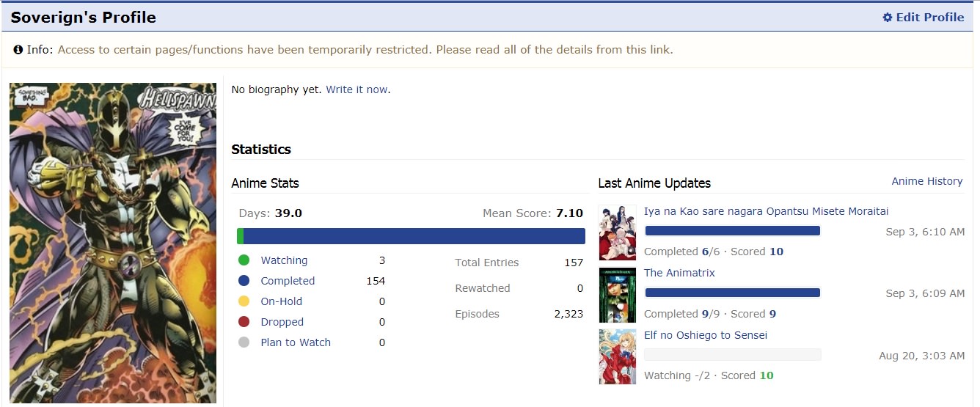Click the 'Write it now' biography link
The width and height of the screenshot is (980, 407).
point(356,89)
